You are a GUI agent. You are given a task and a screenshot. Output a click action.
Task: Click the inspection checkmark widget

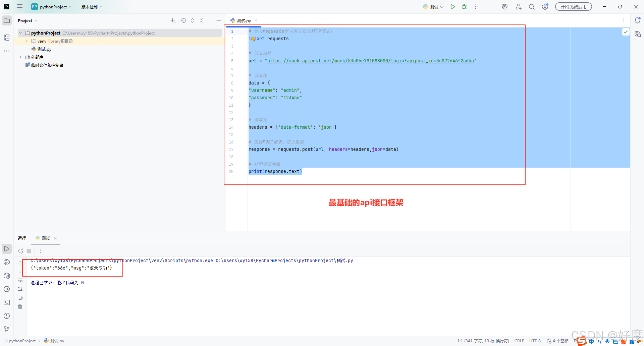[x=626, y=32]
